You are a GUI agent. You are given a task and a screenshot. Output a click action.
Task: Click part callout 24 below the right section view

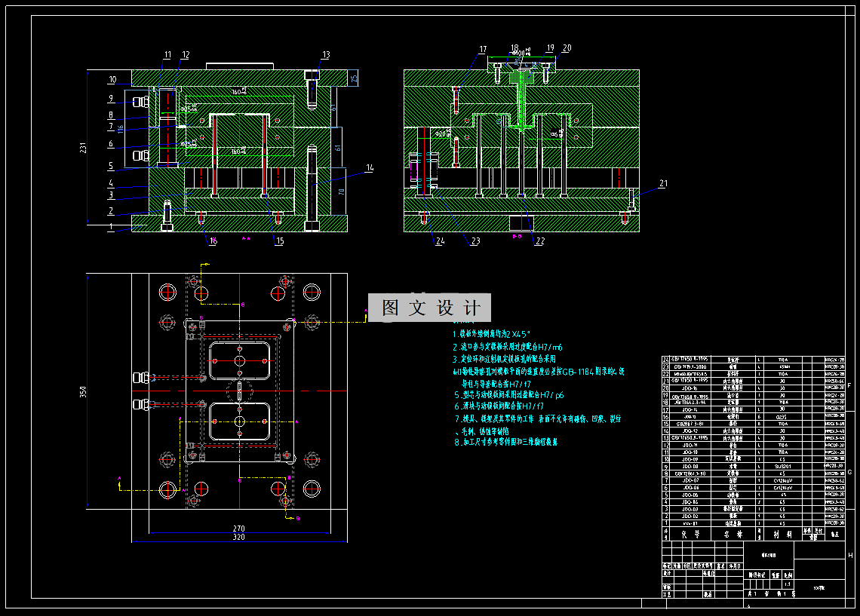click(440, 241)
